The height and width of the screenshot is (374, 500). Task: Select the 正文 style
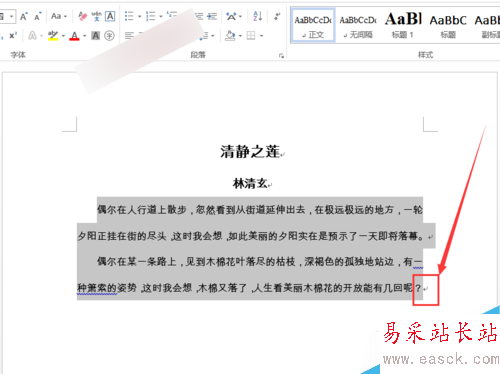coord(313,25)
